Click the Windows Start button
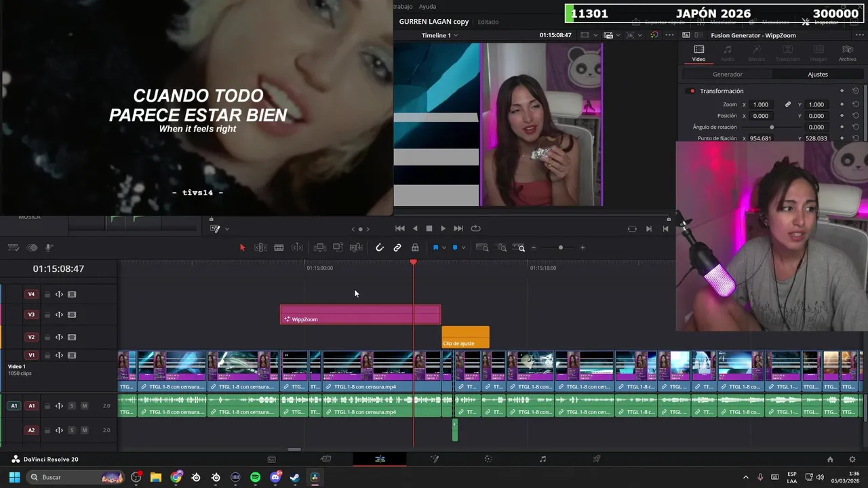Screen dimensions: 868x488 pyautogui.click(x=14, y=477)
